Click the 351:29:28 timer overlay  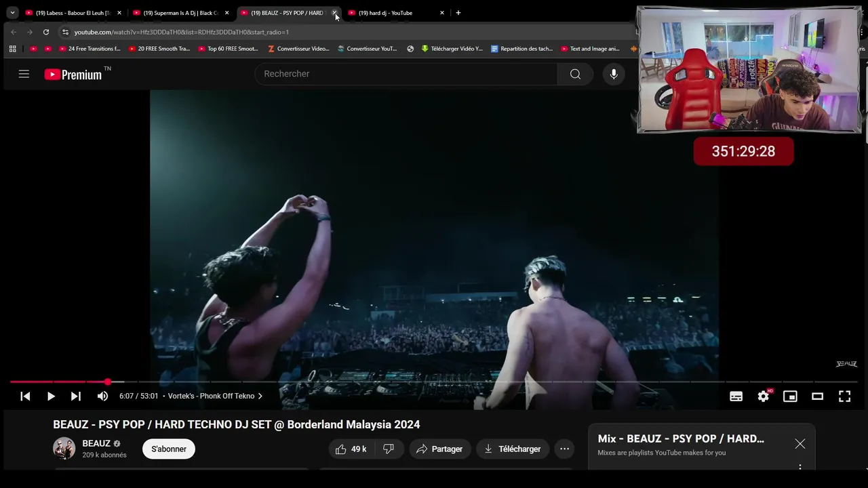[743, 152]
